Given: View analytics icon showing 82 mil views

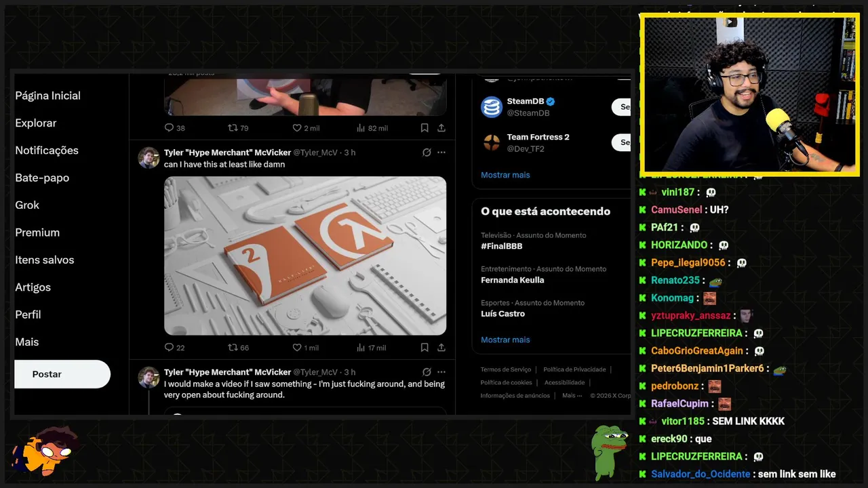Looking at the screenshot, I should coord(361,127).
